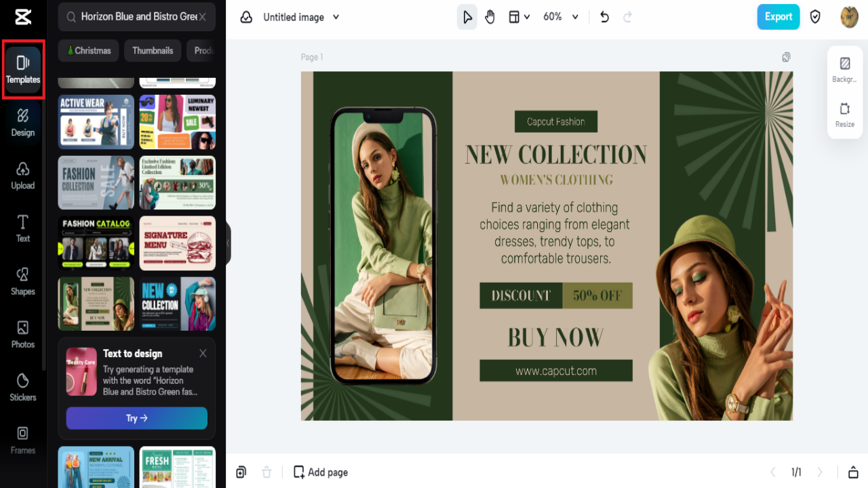Screen dimensions: 868x488
Task: Choose the green New Collection template thumbnail
Action: (x=96, y=304)
